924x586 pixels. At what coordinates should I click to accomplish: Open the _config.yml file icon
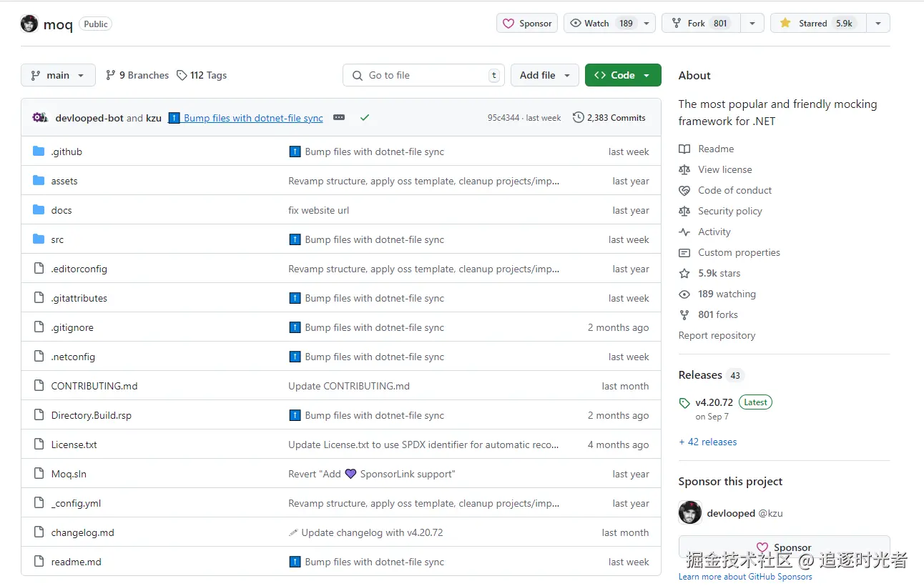39,502
